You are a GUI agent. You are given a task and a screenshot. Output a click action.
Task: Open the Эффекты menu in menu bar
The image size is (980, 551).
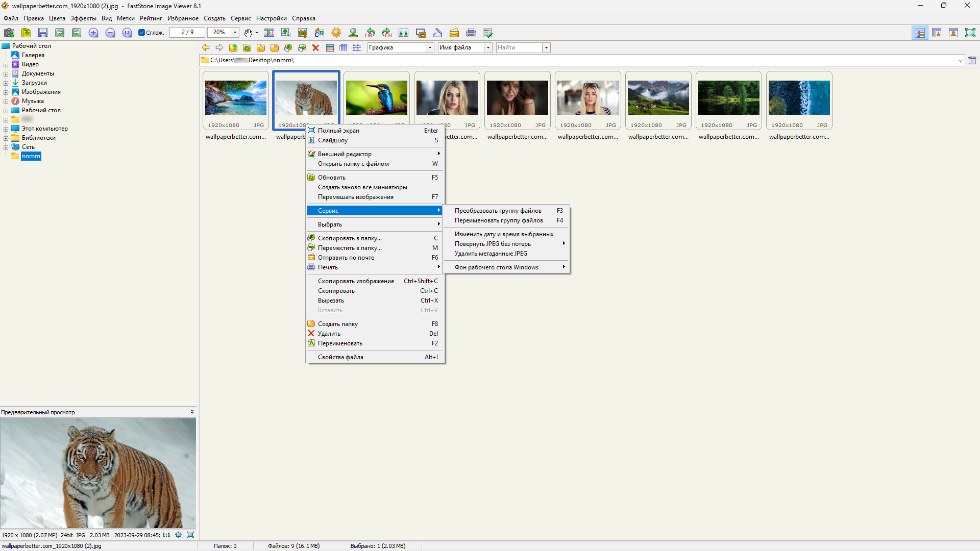click(x=83, y=18)
